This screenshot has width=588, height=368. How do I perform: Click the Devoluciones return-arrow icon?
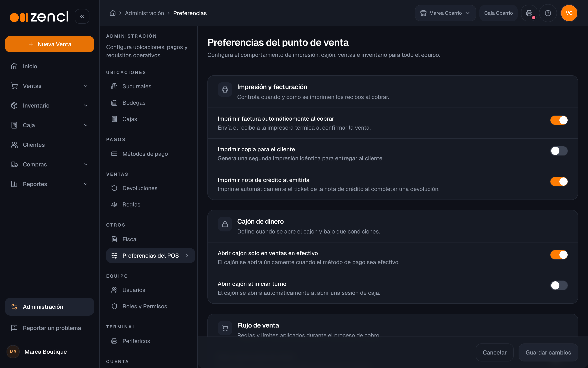[x=114, y=188]
